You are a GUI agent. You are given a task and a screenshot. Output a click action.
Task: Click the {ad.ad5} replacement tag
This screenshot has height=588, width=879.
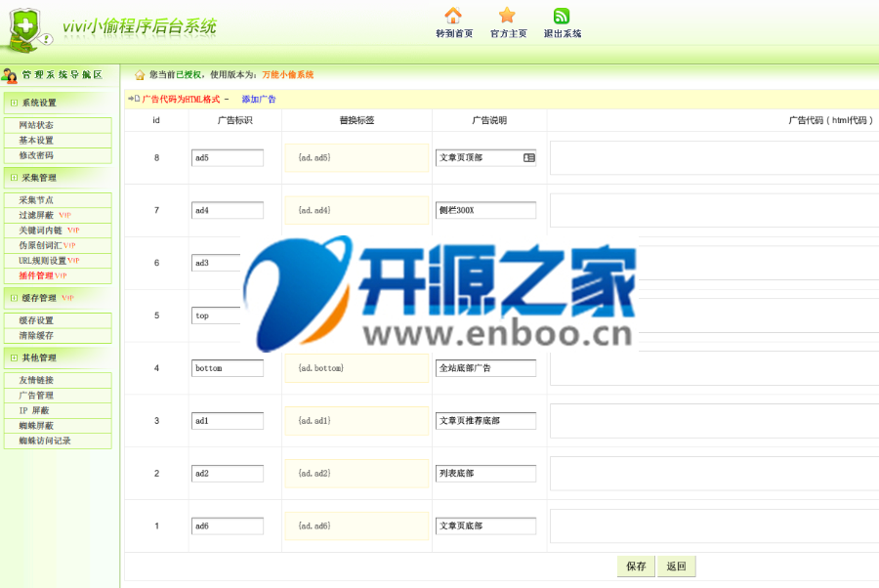coord(356,158)
